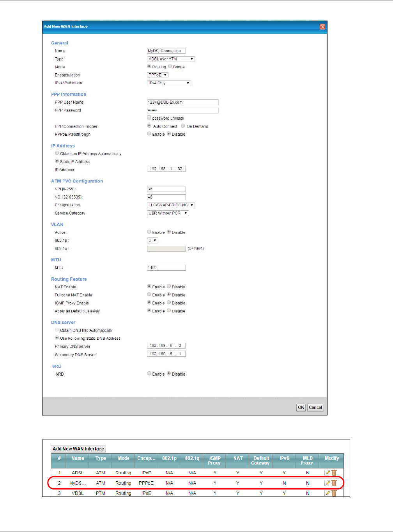This screenshot has height=532, width=393.
Task: Click the static IP Address field
Action: tap(166, 169)
